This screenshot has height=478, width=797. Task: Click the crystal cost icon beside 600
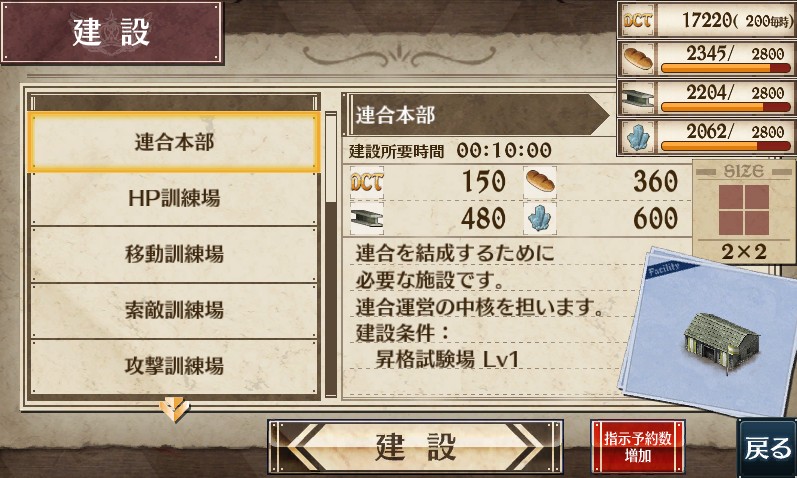[x=540, y=219]
